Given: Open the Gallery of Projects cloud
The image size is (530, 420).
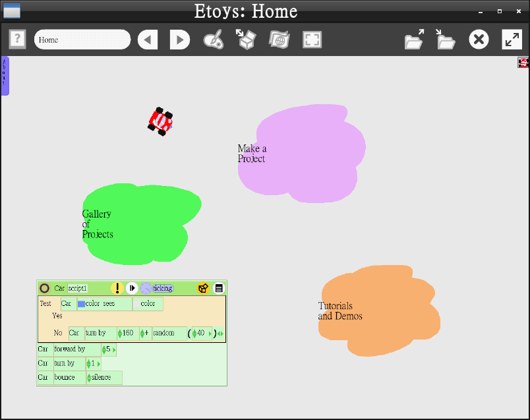Looking at the screenshot, I should (x=142, y=224).
